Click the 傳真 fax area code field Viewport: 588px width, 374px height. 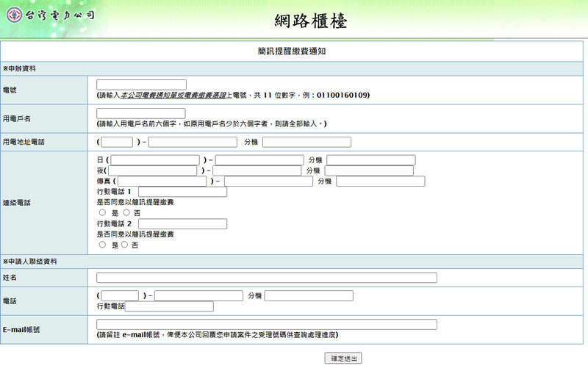tap(162, 181)
